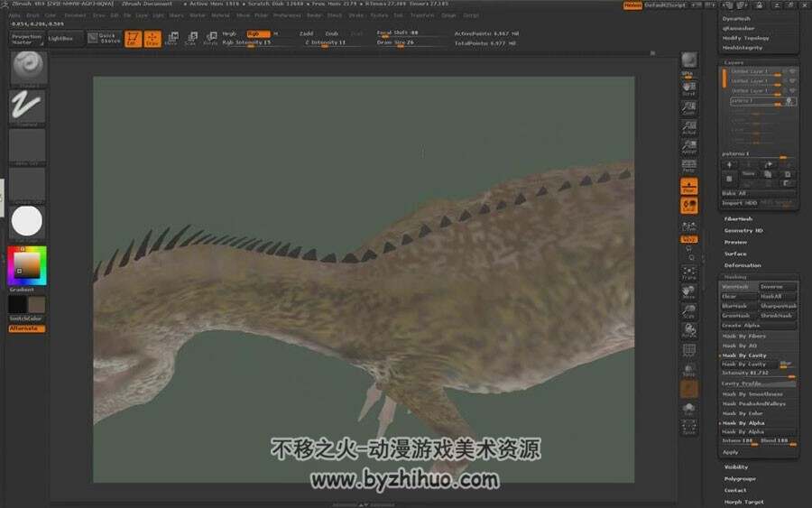This screenshot has width=812, height=508.
Task: Pick a color in color picker
Action: tap(27, 265)
